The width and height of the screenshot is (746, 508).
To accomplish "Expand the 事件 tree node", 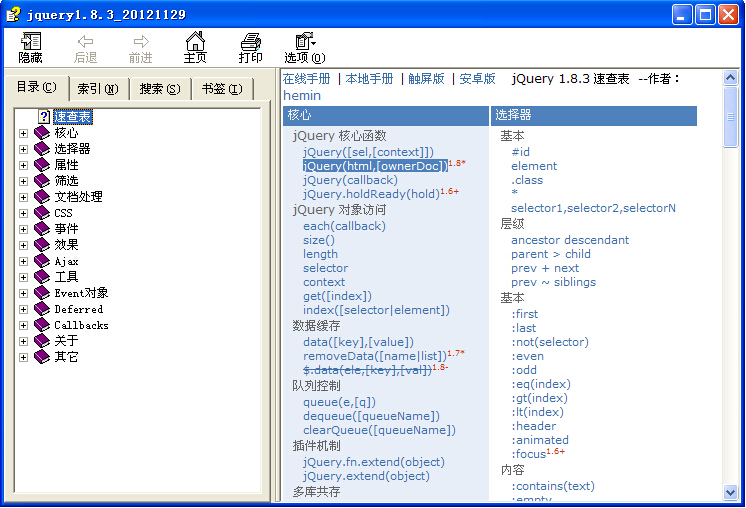I will coord(23,229).
